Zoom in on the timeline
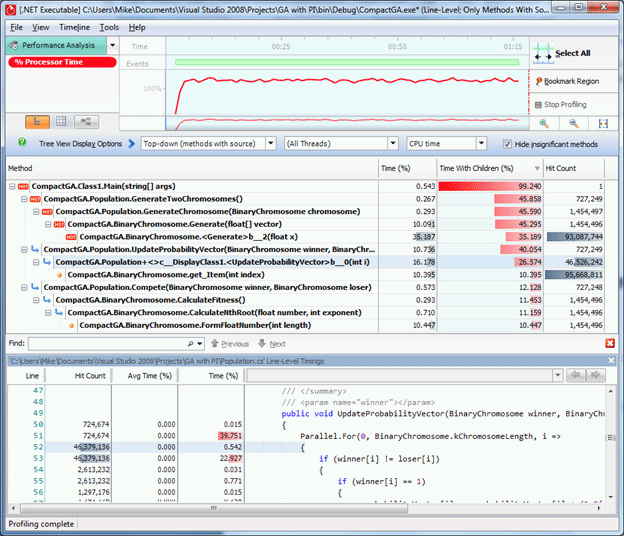Screen dimensions: 624x536 (x=543, y=123)
